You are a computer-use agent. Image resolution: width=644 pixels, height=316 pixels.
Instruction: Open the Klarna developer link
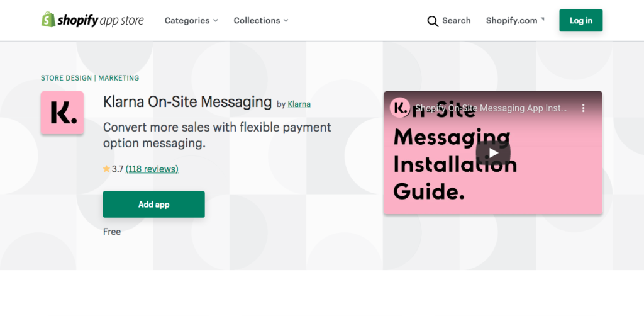click(x=299, y=104)
